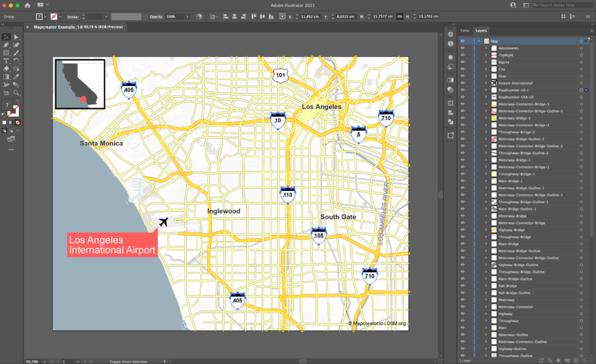Select the Artboard tool
596x364 pixels.
tap(6, 92)
